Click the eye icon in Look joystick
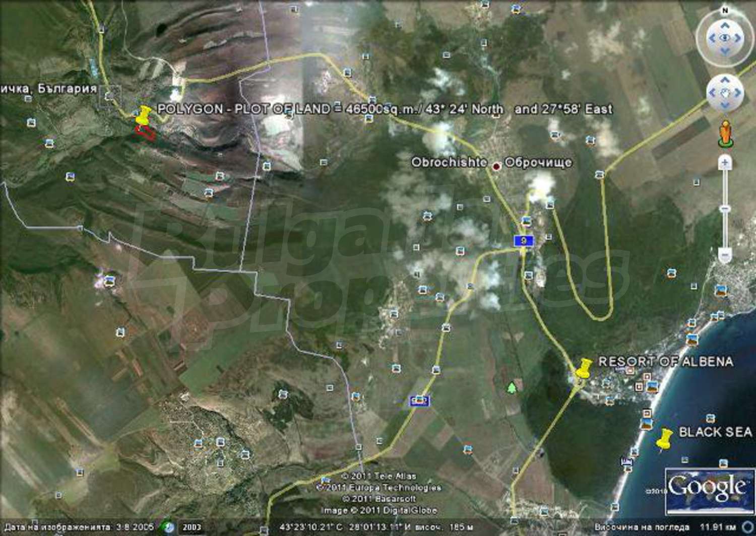The image size is (756, 536). [725, 38]
